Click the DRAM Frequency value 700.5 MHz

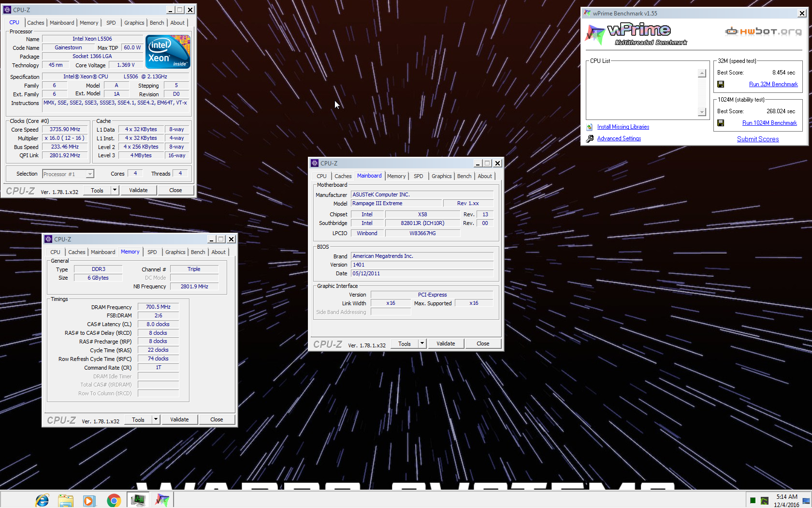pyautogui.click(x=158, y=307)
